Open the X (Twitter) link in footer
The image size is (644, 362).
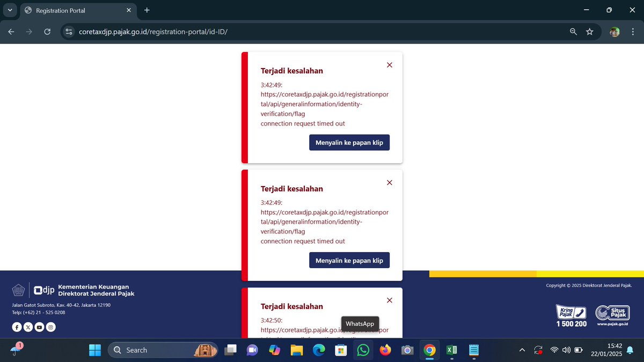click(x=28, y=327)
